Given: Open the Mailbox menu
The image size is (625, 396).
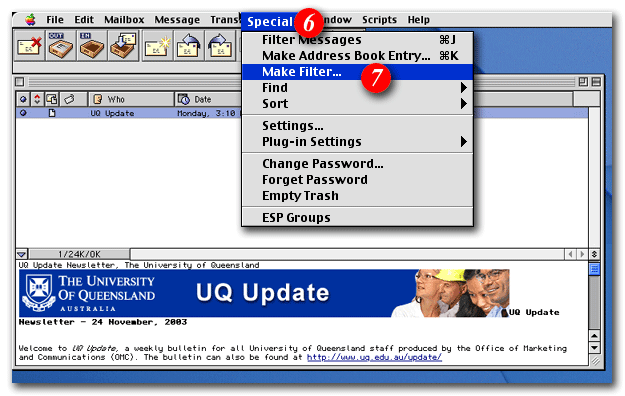Looking at the screenshot, I should [124, 20].
